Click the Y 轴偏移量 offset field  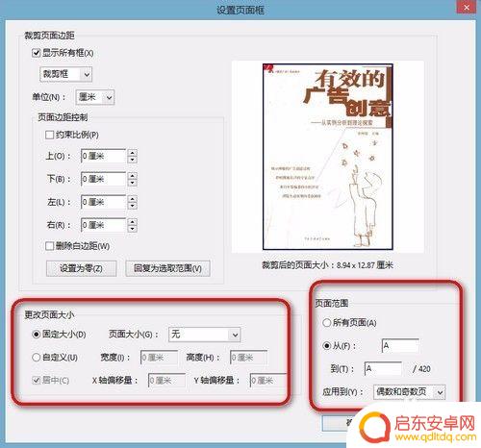268,381
